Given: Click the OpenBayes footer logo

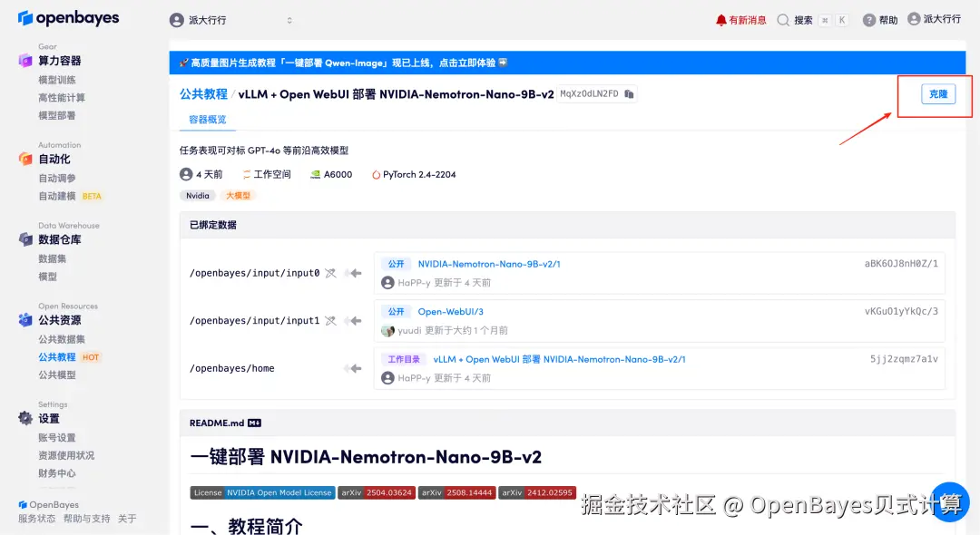Looking at the screenshot, I should click(x=48, y=504).
